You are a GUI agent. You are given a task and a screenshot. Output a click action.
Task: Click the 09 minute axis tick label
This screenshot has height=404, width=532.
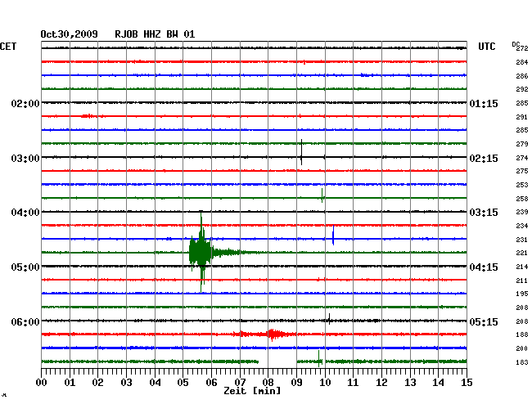296,383
